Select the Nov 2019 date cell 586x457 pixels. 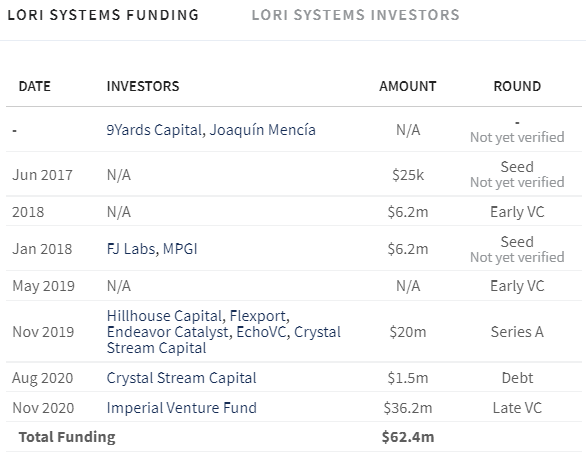point(43,332)
